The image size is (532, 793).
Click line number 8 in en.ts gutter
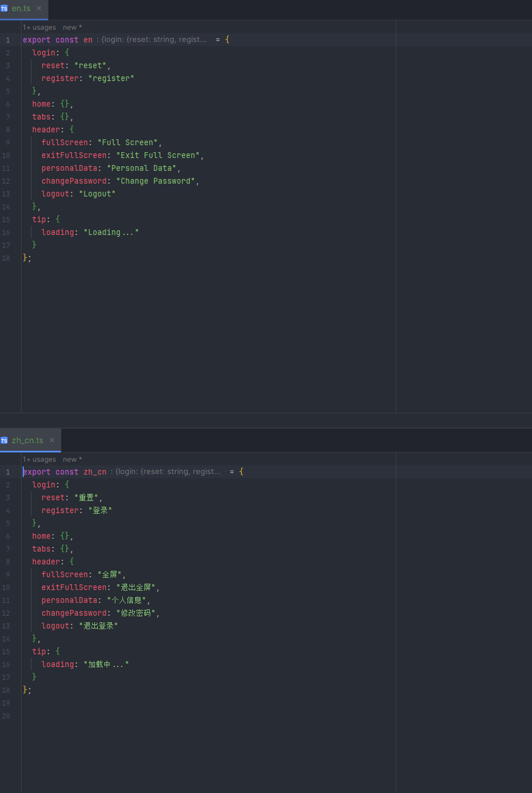8,129
